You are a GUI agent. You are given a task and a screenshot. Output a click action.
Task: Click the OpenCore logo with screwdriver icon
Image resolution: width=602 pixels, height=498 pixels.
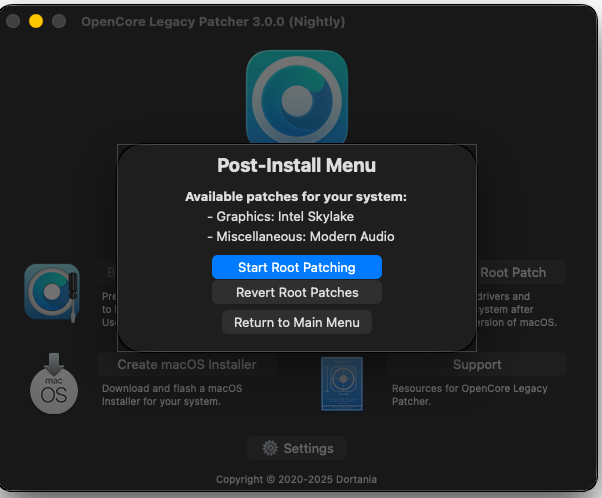[52, 293]
